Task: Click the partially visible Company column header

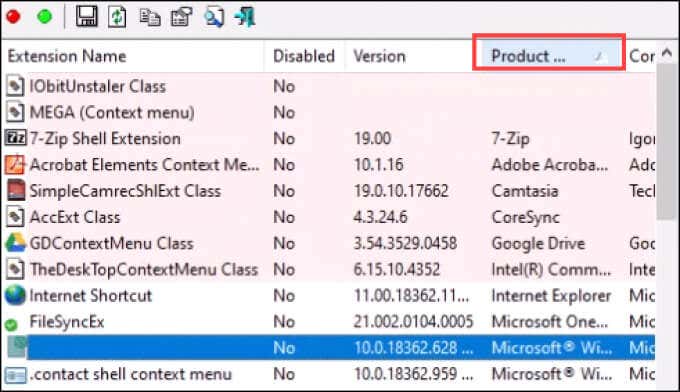Action: click(642, 56)
